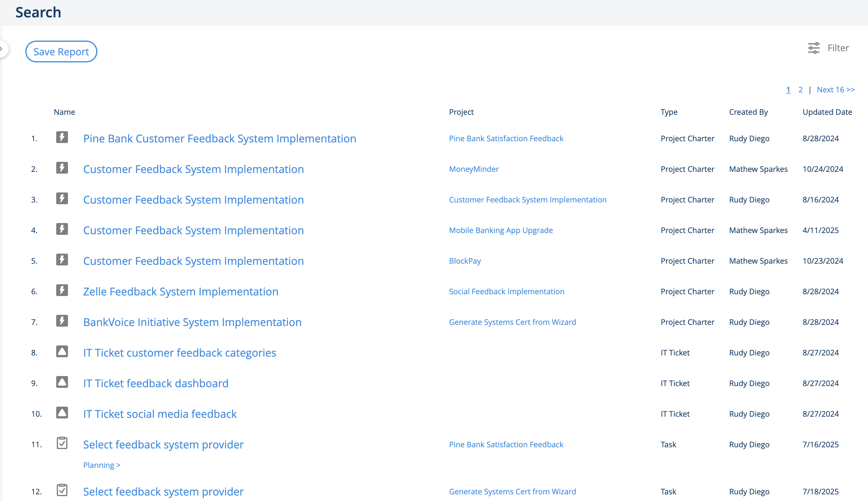
Task: Click Project Charter type in row 6
Action: pyautogui.click(x=688, y=292)
